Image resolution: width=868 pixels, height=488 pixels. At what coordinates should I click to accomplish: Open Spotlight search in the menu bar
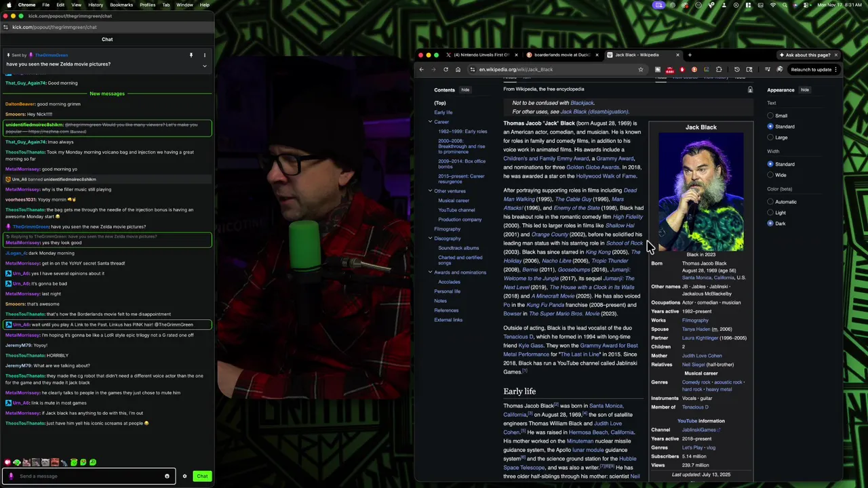coord(785,5)
